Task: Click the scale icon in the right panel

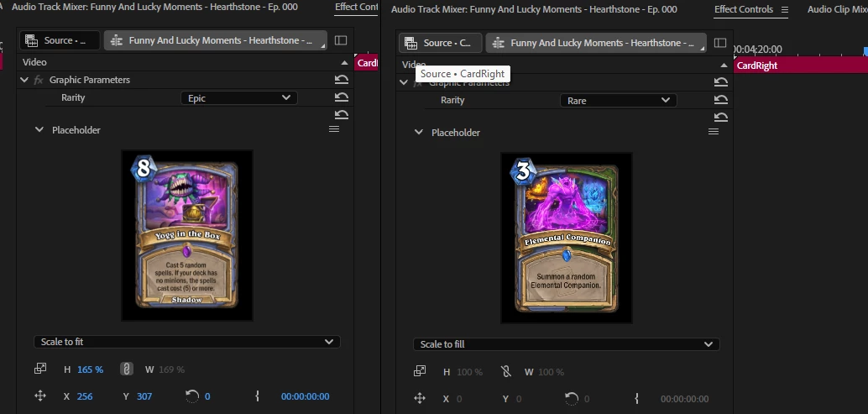Action: tap(420, 371)
